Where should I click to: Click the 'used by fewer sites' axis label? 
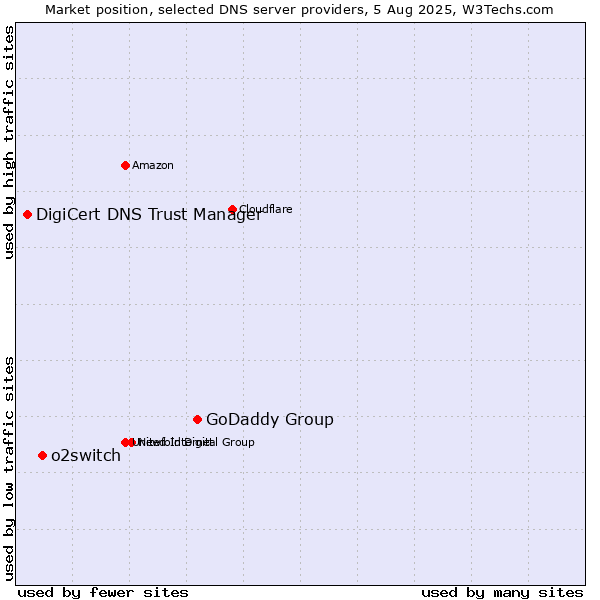[x=103, y=593]
